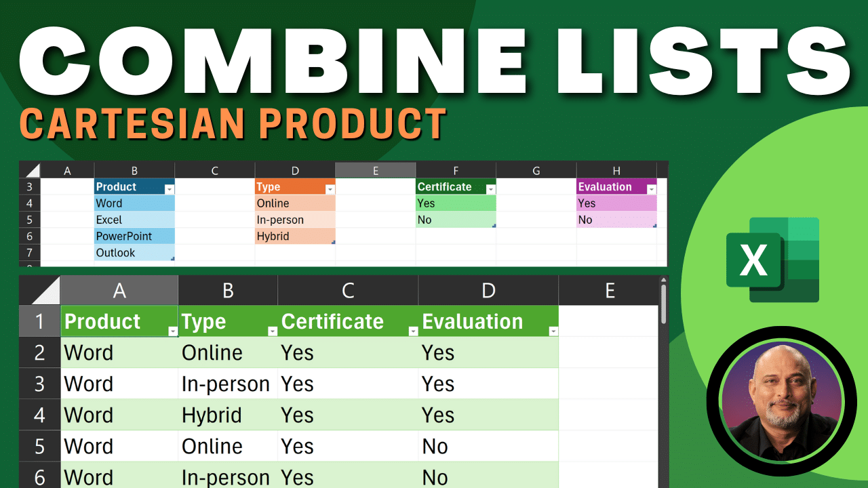The width and height of the screenshot is (868, 488).
Task: Click the In-person cell in lower table row 3
Action: [x=228, y=384]
